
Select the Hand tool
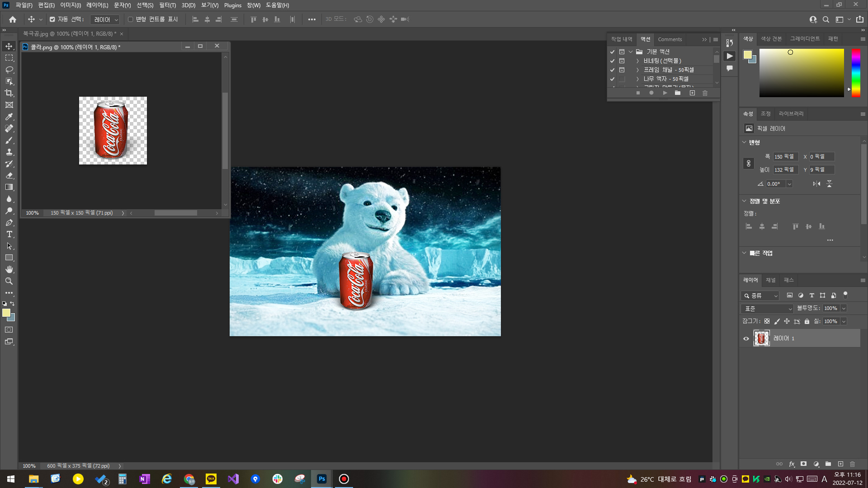click(x=9, y=270)
